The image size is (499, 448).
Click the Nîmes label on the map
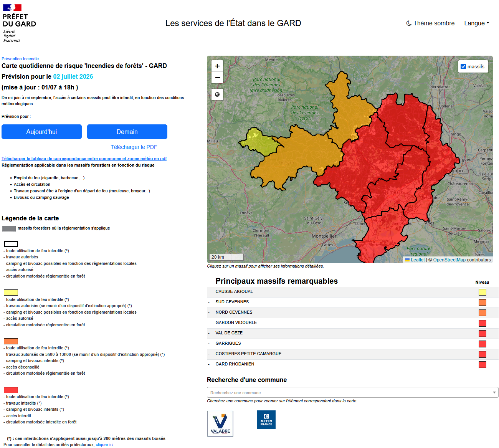(x=392, y=192)
